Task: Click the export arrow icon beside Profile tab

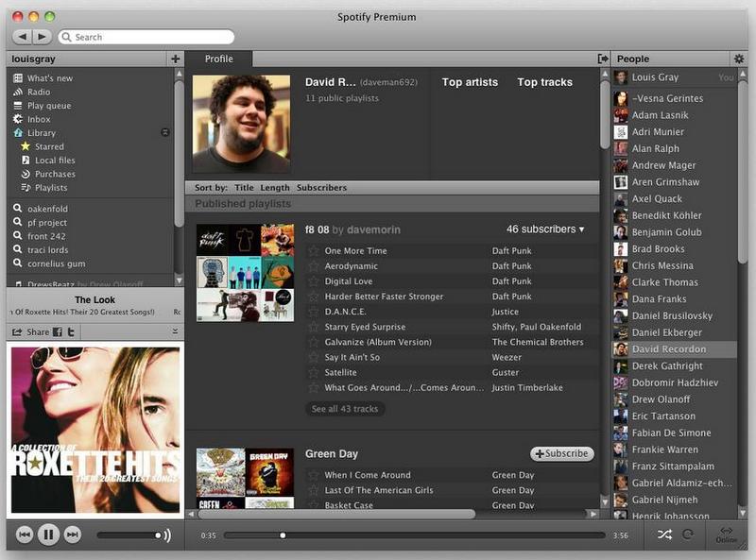Action: pyautogui.click(x=603, y=59)
